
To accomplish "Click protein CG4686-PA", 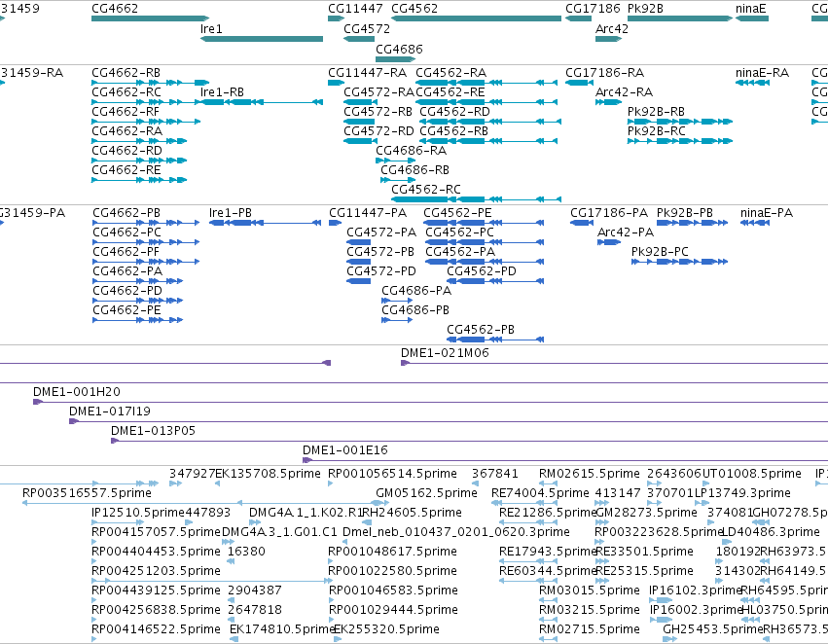I will click(416, 291).
